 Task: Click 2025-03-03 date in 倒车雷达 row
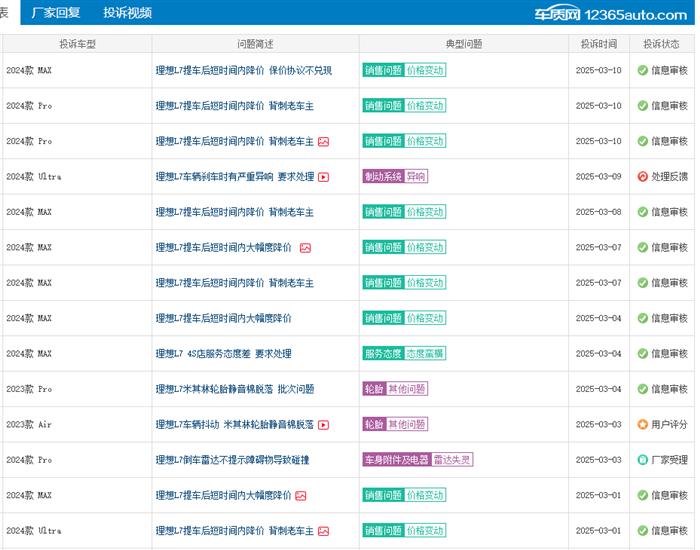pos(599,460)
